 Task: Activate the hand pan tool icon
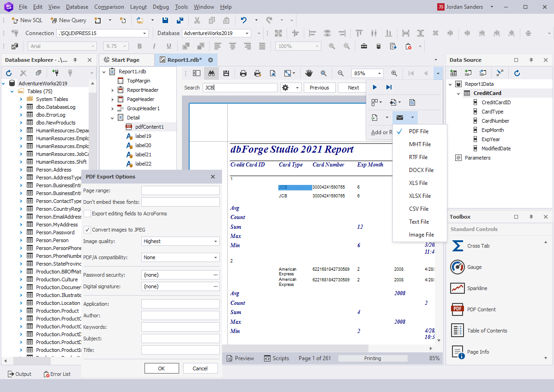[309, 73]
